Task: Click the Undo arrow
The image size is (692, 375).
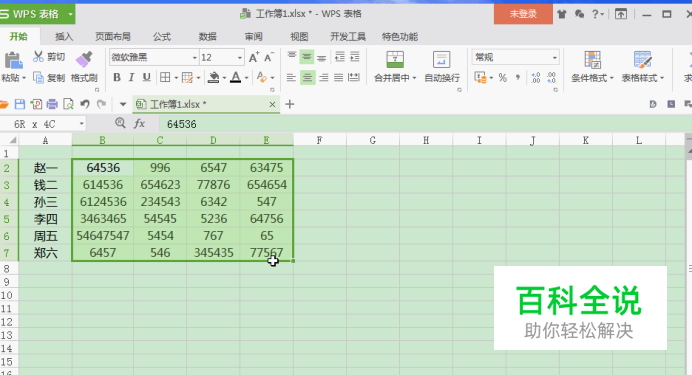Action: [85, 104]
